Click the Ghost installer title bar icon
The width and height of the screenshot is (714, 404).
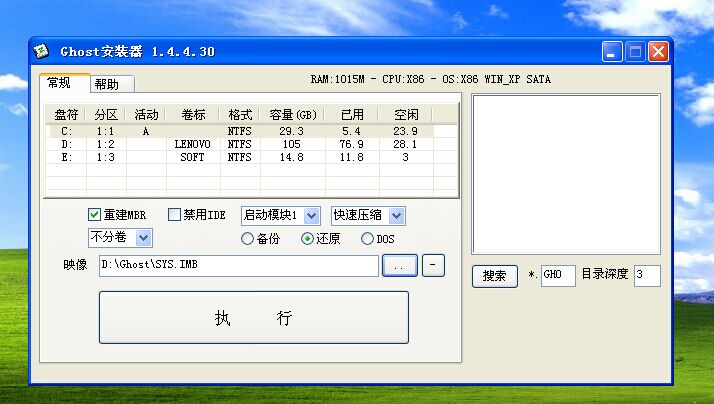tap(42, 51)
